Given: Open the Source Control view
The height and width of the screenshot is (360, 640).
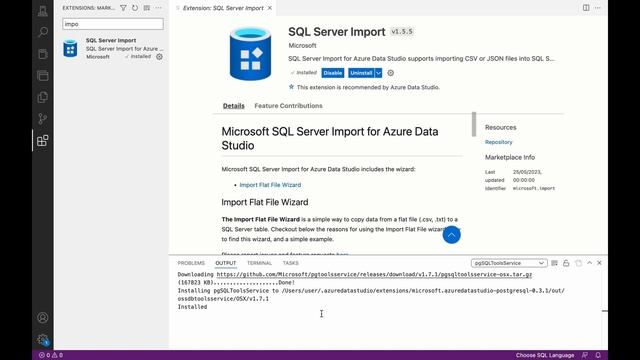Looking at the screenshot, I should click(x=42, y=119).
